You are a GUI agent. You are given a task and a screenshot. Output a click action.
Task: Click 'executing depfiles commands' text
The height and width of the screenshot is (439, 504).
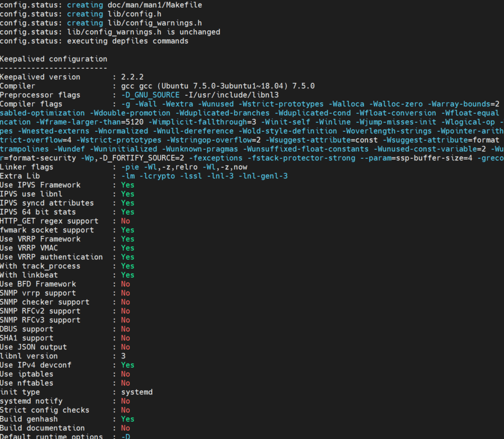tap(128, 41)
